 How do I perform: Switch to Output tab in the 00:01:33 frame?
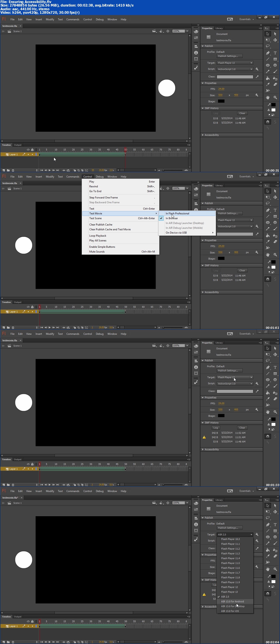click(x=17, y=460)
